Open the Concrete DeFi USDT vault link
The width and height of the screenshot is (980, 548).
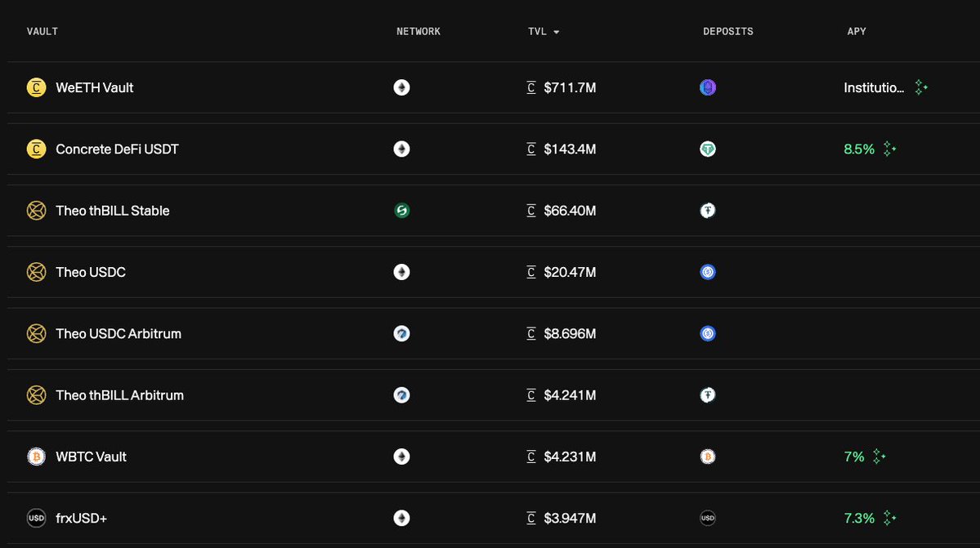[x=117, y=149]
